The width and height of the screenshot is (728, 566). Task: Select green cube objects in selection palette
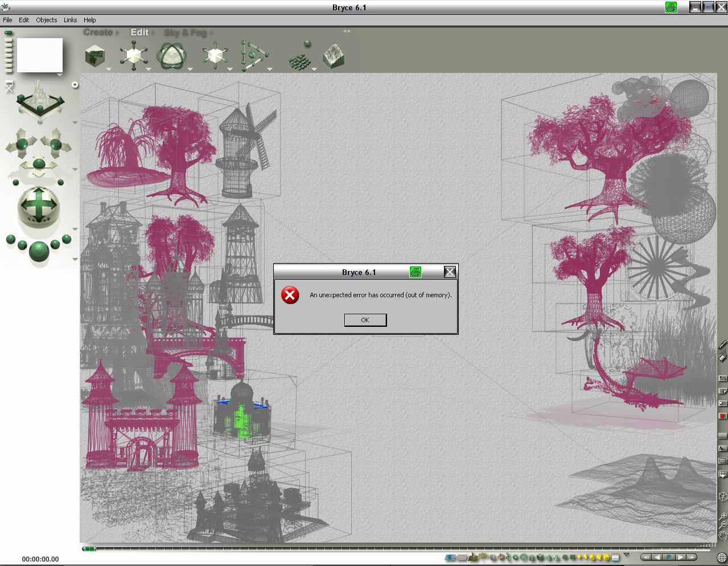click(x=540, y=557)
